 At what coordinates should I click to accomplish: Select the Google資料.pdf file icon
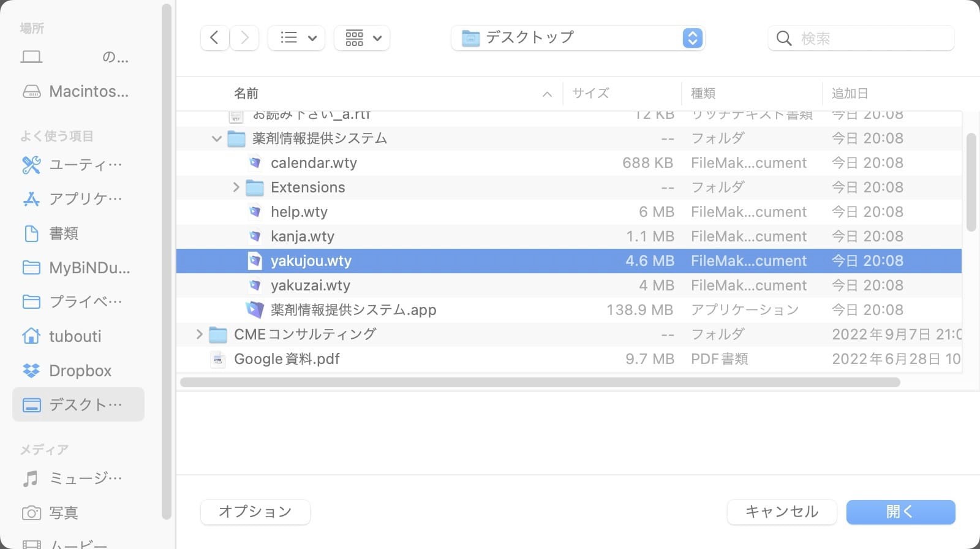point(218,359)
